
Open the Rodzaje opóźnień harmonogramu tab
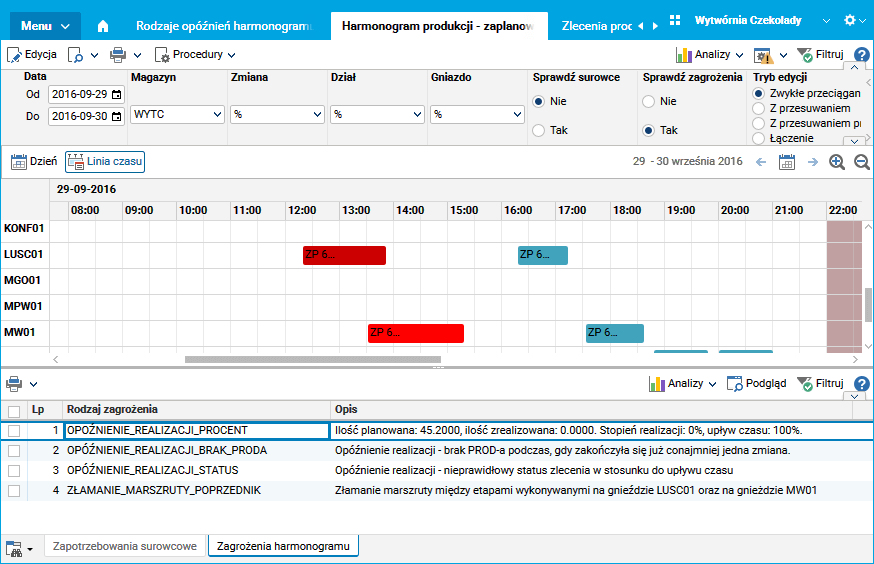point(224,26)
